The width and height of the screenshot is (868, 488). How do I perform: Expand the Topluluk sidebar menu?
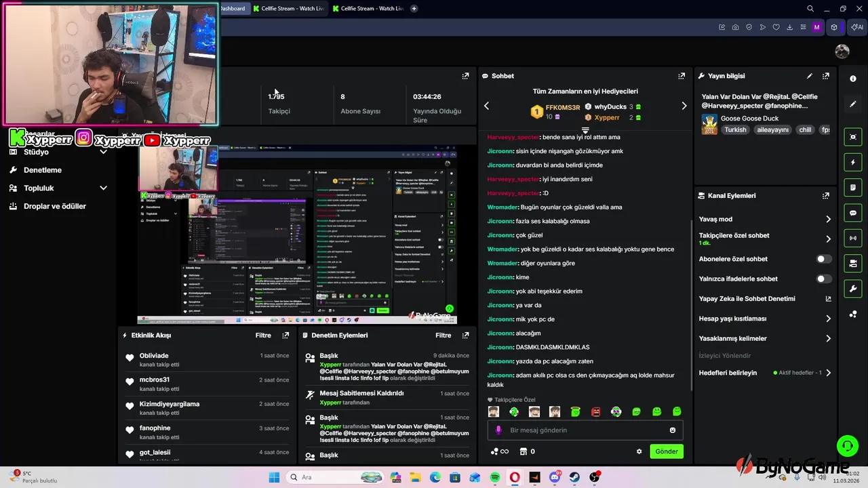tap(103, 188)
